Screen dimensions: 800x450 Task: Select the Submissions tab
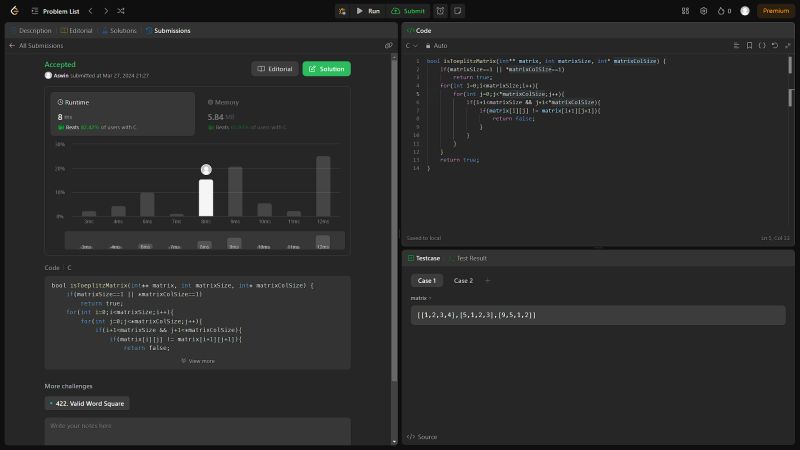click(168, 31)
